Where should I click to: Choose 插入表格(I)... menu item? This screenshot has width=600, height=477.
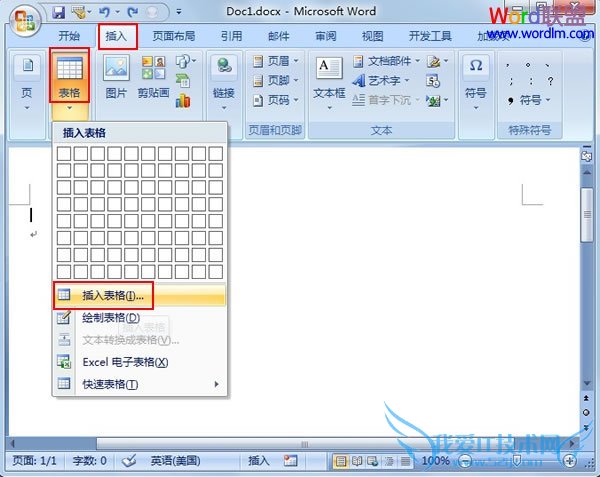click(140, 295)
